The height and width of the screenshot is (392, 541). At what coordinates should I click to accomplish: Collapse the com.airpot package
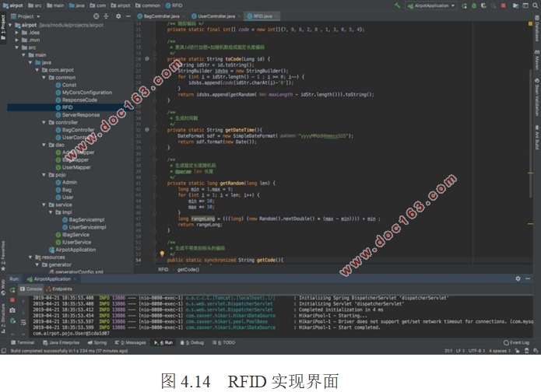coord(37,70)
